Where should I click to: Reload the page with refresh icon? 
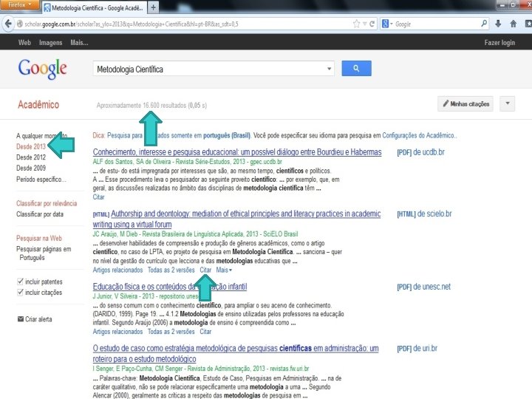pos(372,24)
